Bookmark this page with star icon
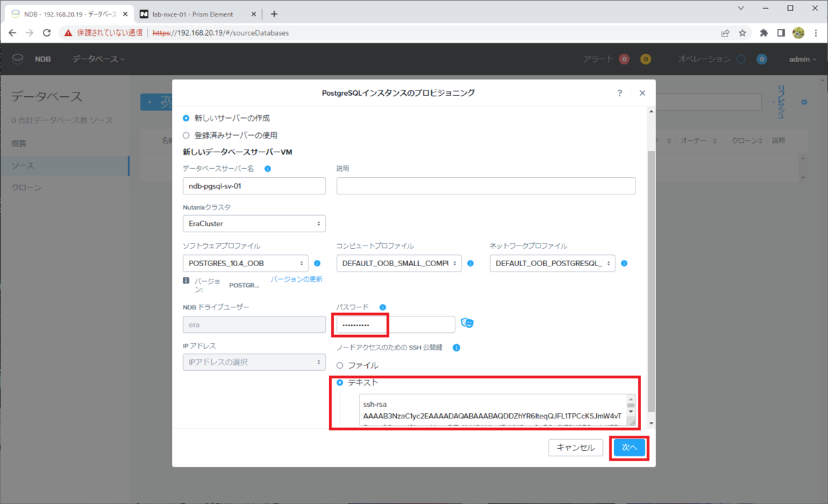Image resolution: width=828 pixels, height=504 pixels. coord(742,32)
